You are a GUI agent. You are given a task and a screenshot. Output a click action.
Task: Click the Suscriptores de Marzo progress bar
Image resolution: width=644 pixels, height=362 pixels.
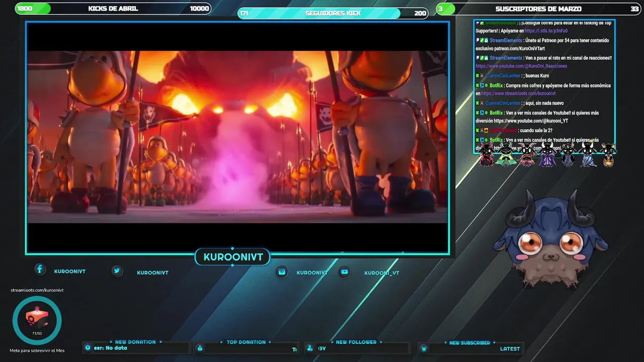[538, 9]
